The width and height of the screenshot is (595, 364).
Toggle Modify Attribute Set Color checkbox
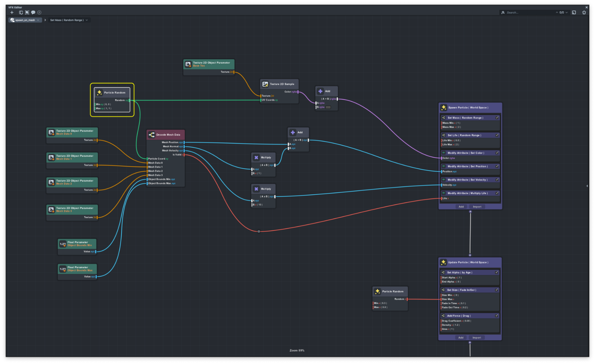(497, 153)
